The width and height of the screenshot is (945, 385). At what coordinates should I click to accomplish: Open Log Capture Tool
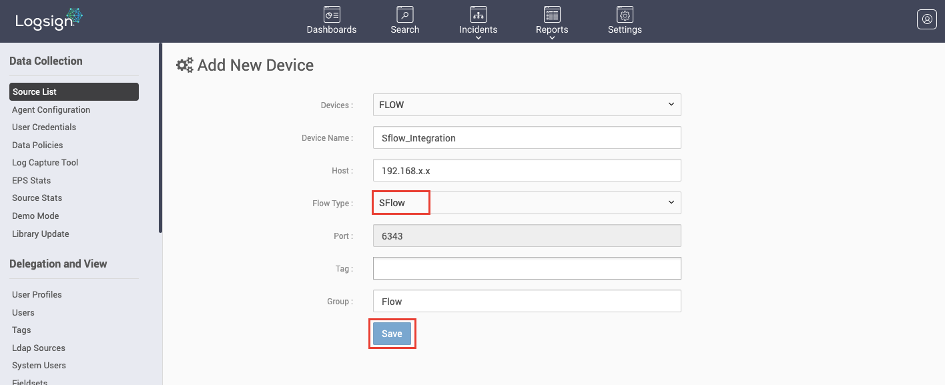click(45, 163)
